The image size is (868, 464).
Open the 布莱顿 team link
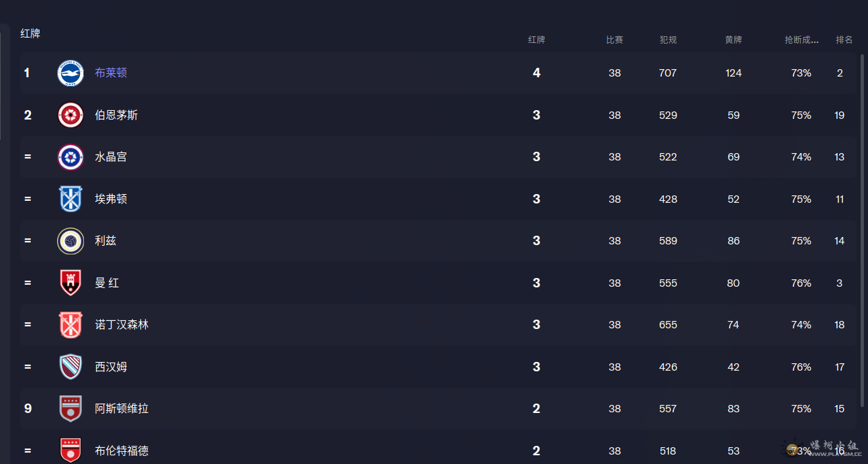click(x=111, y=73)
